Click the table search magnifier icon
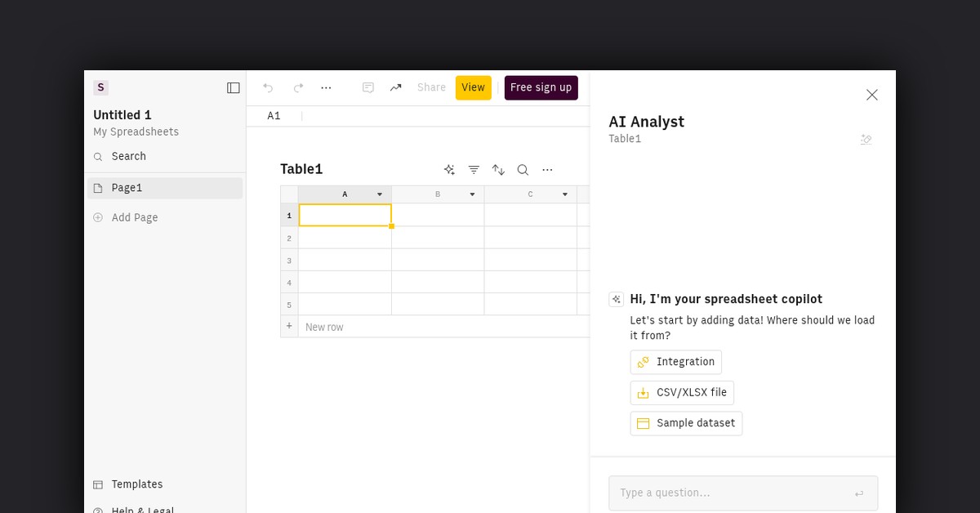 523,170
